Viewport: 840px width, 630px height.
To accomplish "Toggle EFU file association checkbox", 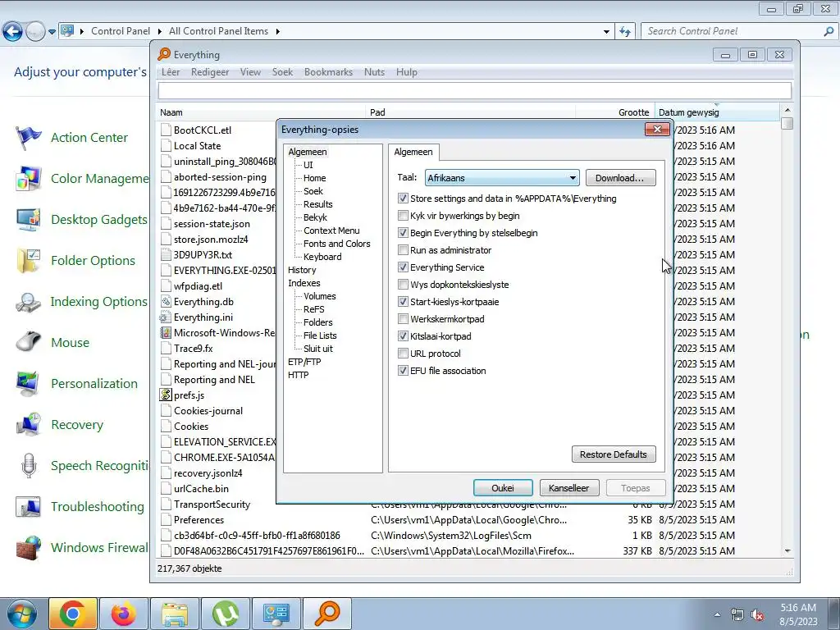I will click(403, 371).
